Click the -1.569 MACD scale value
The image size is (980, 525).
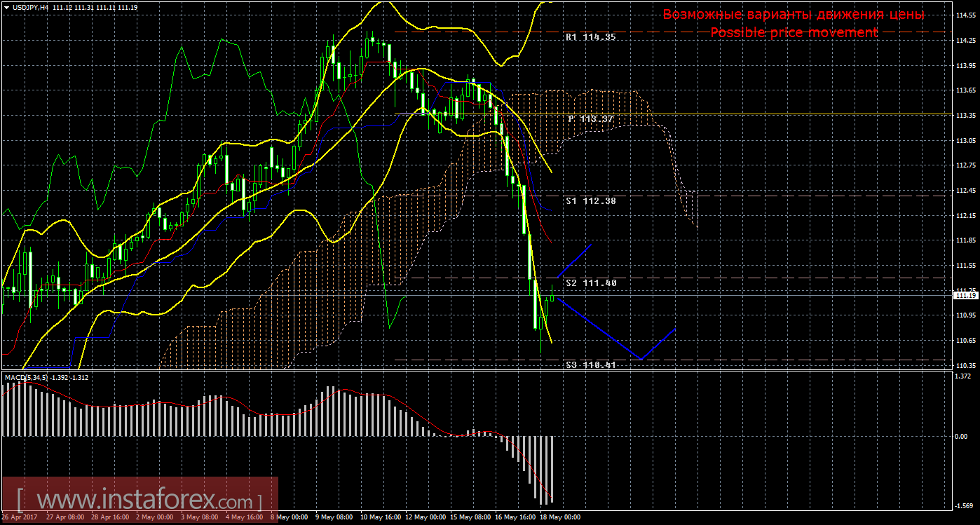(965, 505)
